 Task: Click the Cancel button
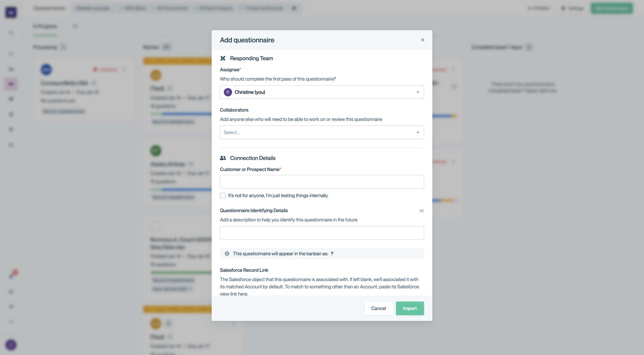point(378,308)
